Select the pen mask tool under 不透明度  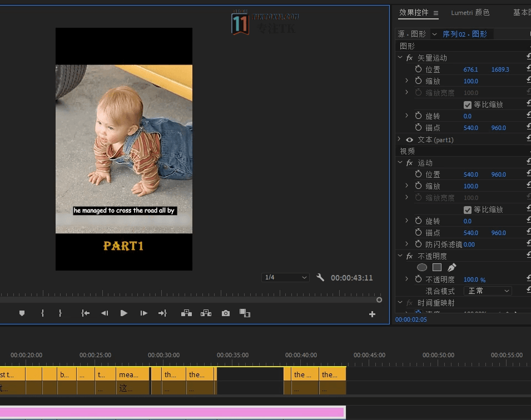(x=451, y=268)
